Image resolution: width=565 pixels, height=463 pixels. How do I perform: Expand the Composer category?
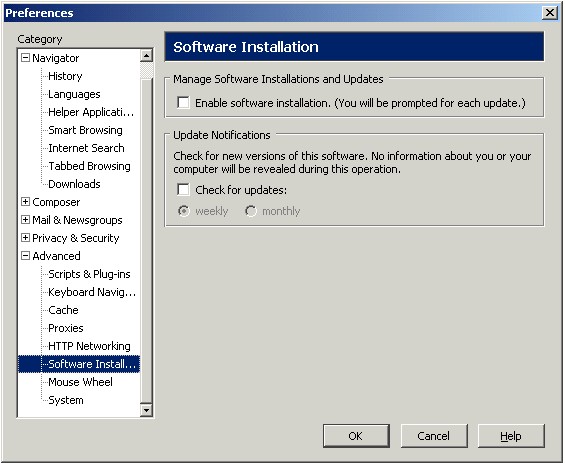pos(25,202)
